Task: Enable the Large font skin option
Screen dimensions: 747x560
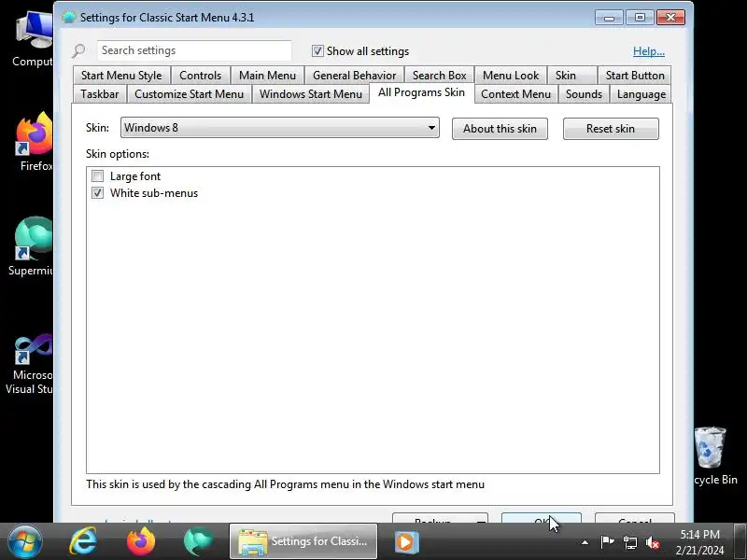Action: [98, 176]
